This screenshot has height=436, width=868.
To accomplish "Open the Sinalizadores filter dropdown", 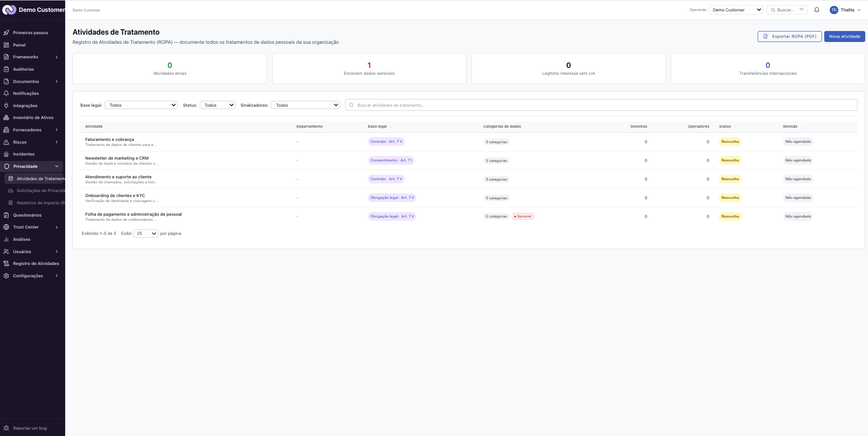I will [x=305, y=105].
